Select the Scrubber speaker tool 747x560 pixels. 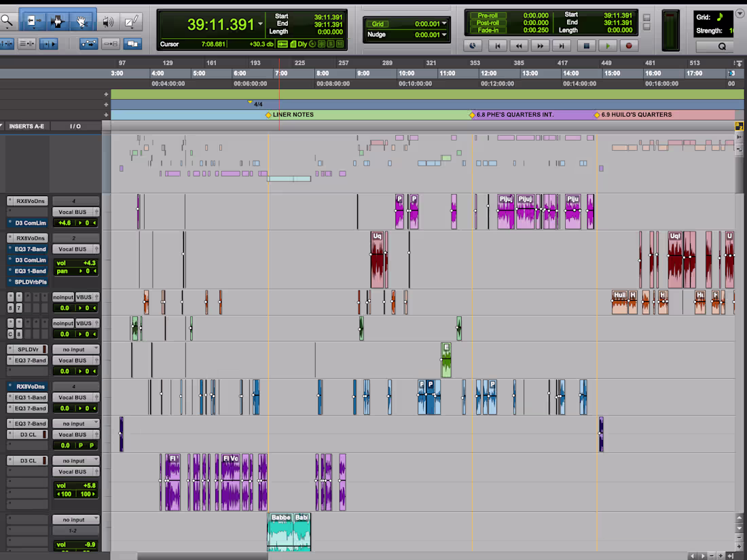coord(108,22)
